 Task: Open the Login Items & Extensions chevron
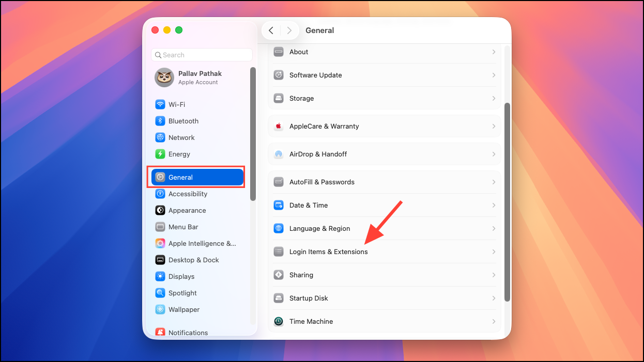494,251
